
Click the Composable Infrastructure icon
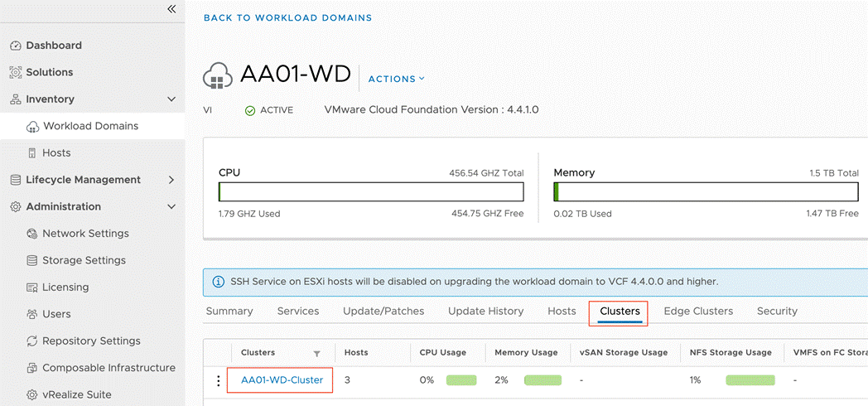click(32, 369)
